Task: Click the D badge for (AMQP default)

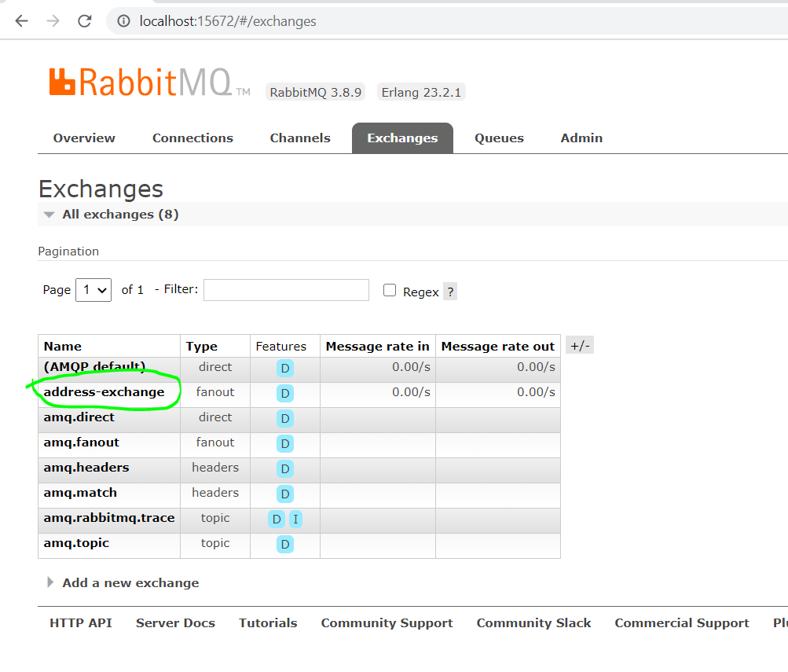Action: point(285,369)
